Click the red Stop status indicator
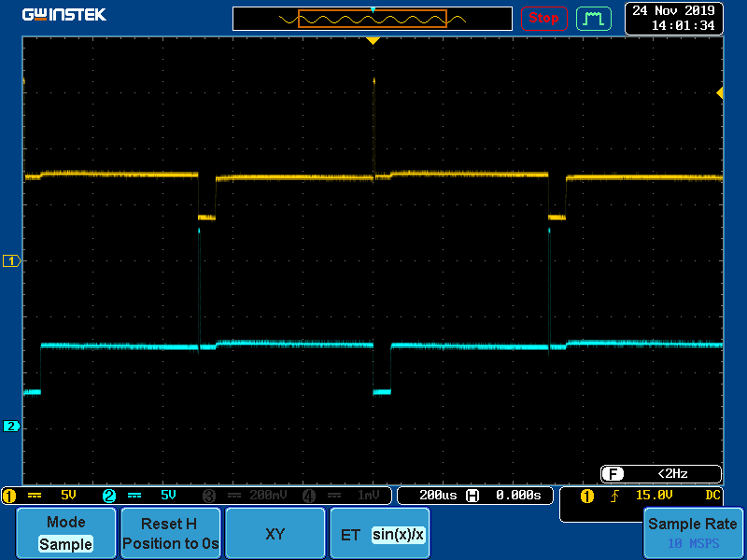The image size is (747, 560). 543,18
